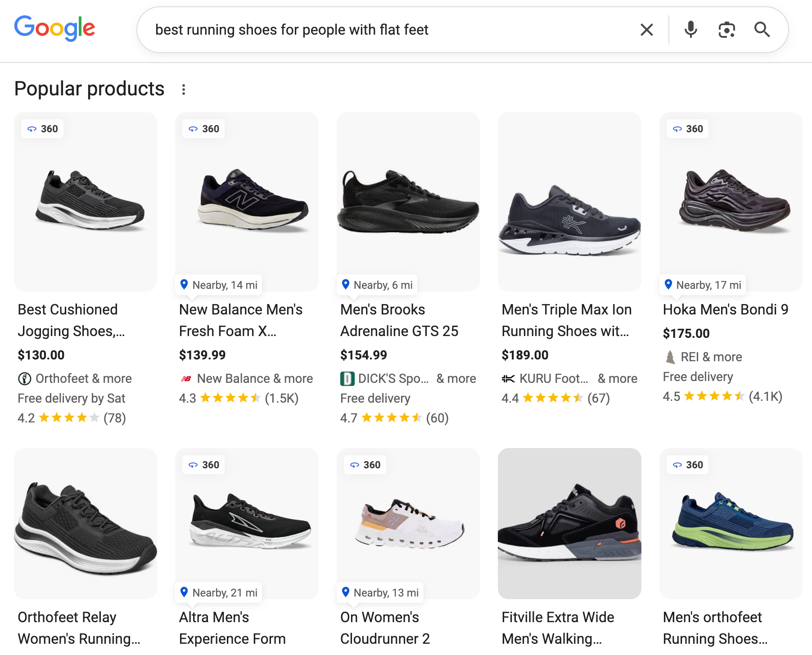Click the Google logo
812x655 pixels.
(x=54, y=28)
